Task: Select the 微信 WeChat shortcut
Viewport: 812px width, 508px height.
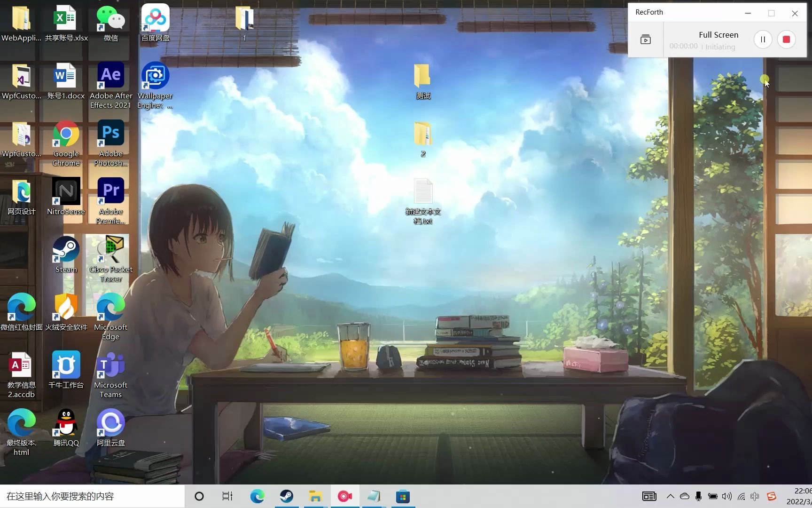Action: coord(110,24)
